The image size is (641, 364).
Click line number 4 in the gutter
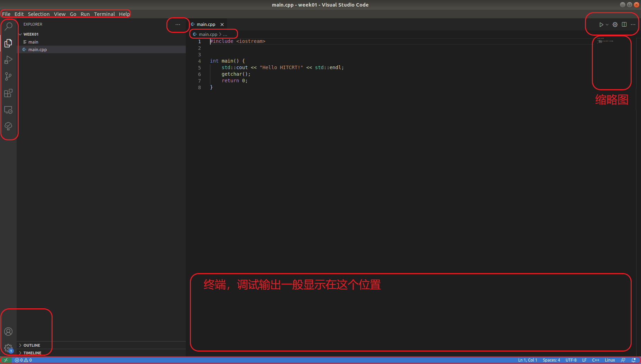199,61
